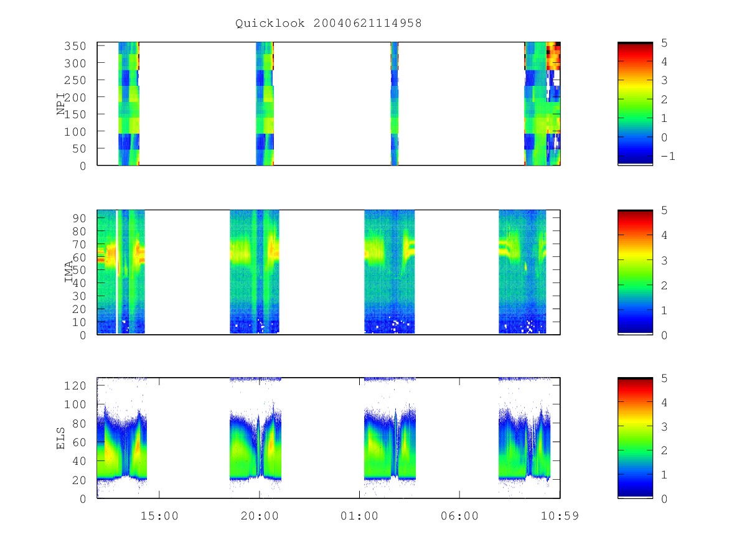
Task: Select the NPI panel color bar
Action: click(635, 103)
